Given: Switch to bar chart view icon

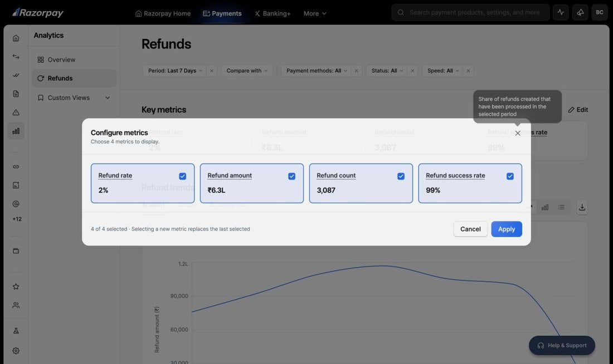Looking at the screenshot, I should (544, 208).
